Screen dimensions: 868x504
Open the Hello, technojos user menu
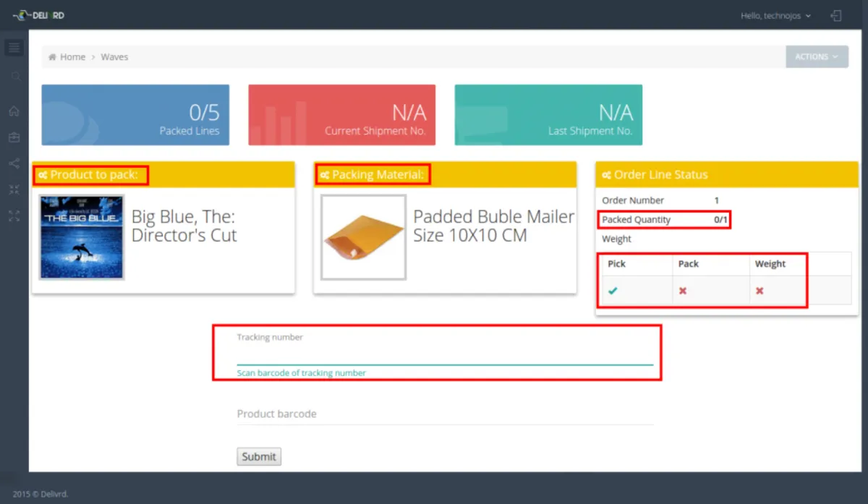[x=775, y=15]
